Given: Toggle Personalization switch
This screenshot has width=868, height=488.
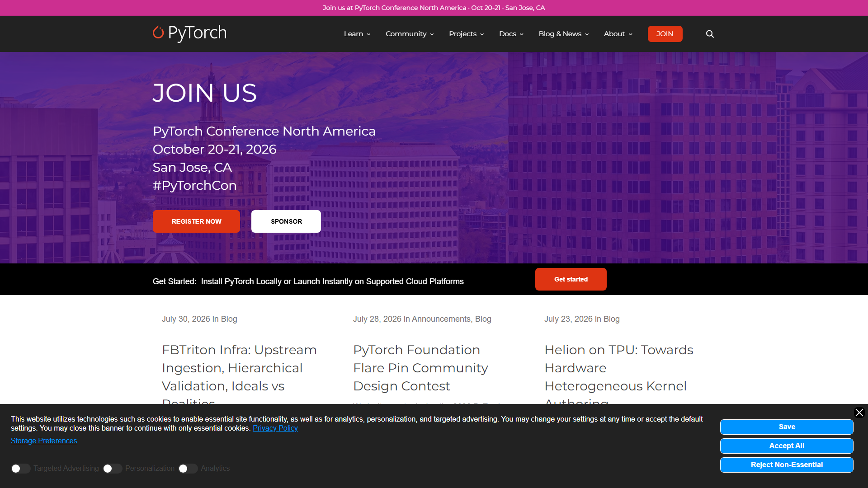Looking at the screenshot, I should click(x=112, y=469).
